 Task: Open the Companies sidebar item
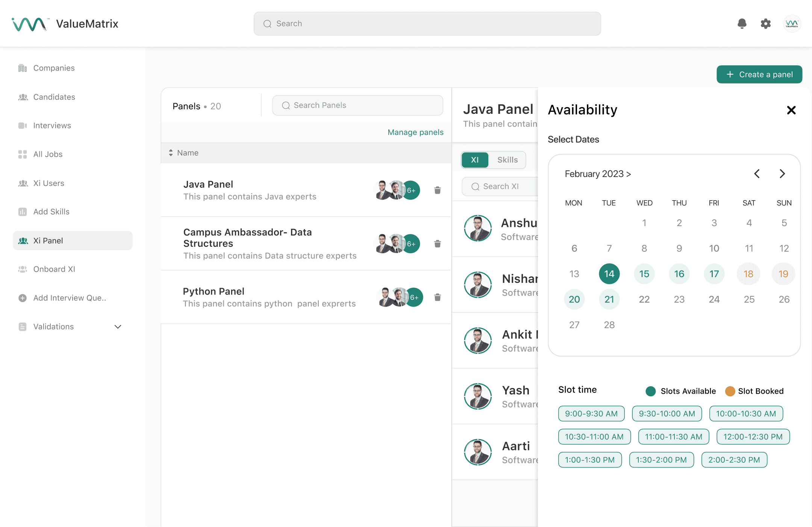(x=54, y=68)
